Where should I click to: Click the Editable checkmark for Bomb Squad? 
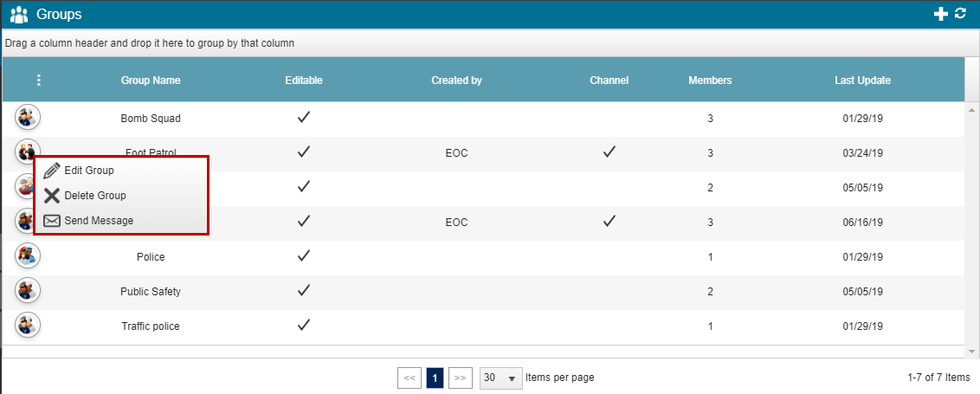[x=304, y=117]
